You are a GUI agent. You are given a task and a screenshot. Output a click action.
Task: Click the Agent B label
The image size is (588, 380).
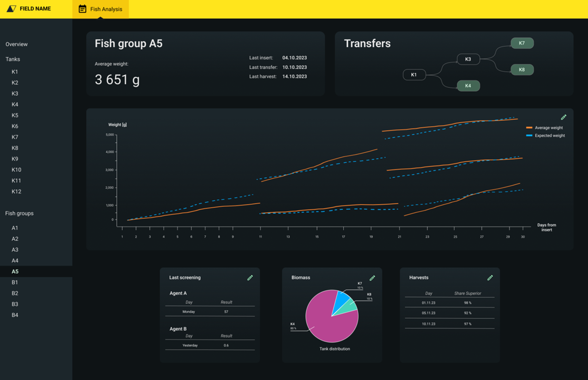pyautogui.click(x=178, y=329)
